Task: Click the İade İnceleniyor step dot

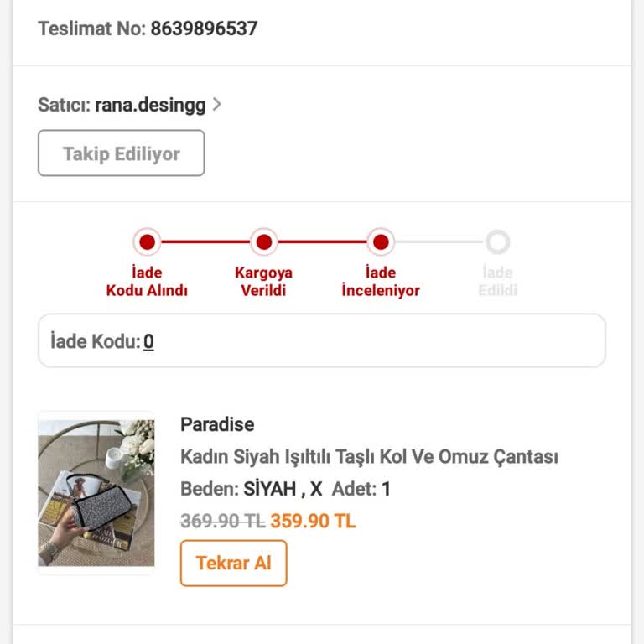Action: coord(381,242)
